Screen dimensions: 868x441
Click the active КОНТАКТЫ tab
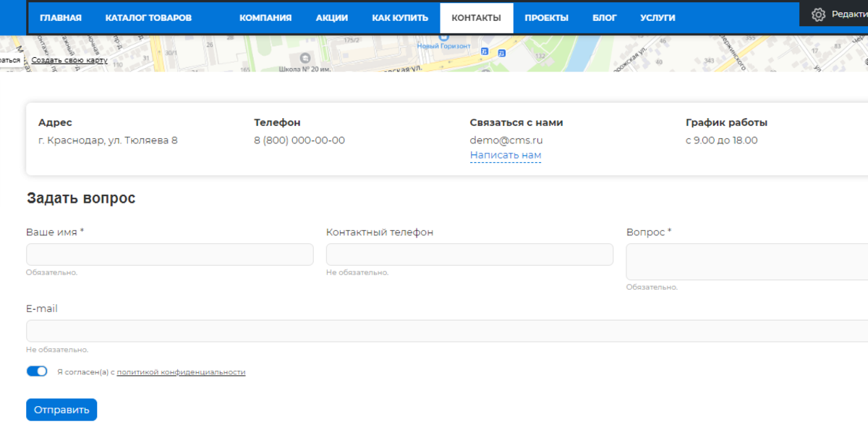[476, 18]
